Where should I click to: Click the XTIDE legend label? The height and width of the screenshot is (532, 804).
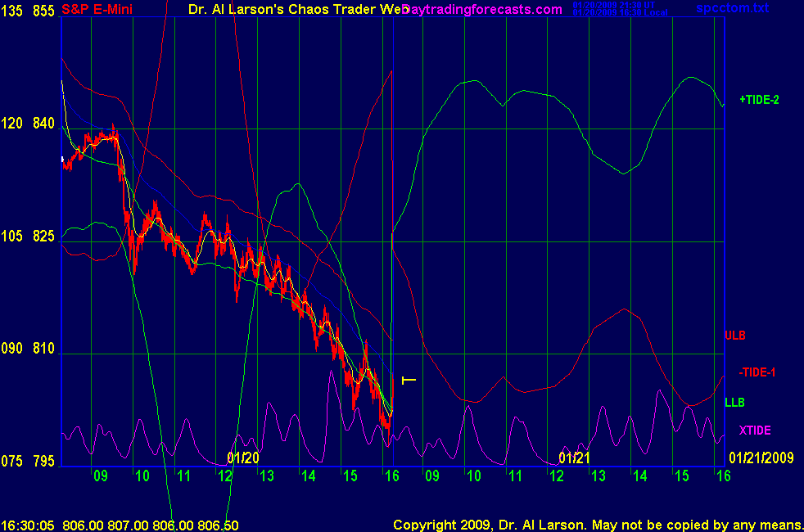coord(755,431)
